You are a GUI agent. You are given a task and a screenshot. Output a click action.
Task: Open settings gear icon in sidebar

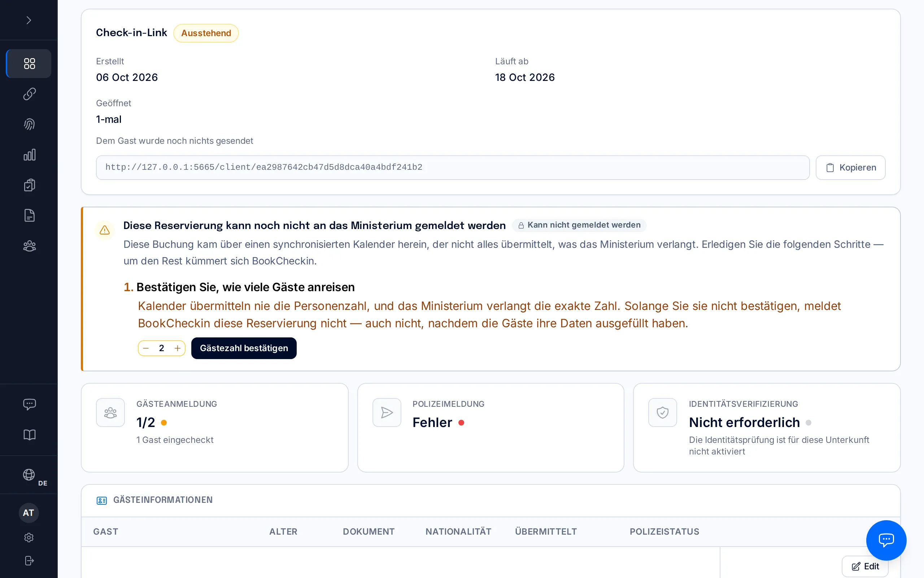(x=29, y=538)
